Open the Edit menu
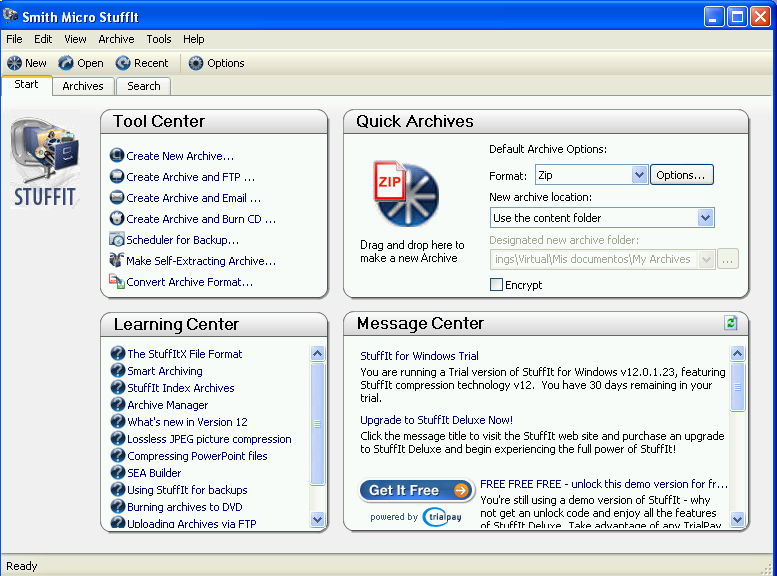This screenshot has width=777, height=576. pyautogui.click(x=43, y=39)
